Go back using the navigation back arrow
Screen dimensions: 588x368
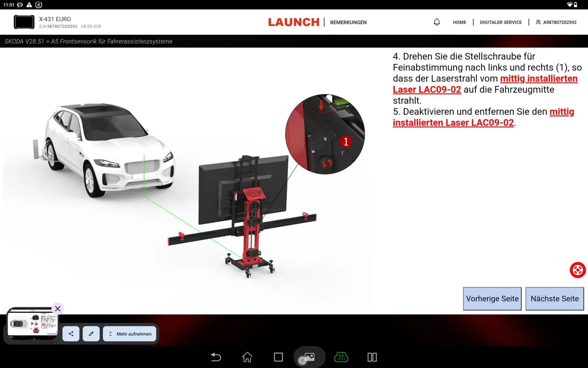[x=216, y=357]
